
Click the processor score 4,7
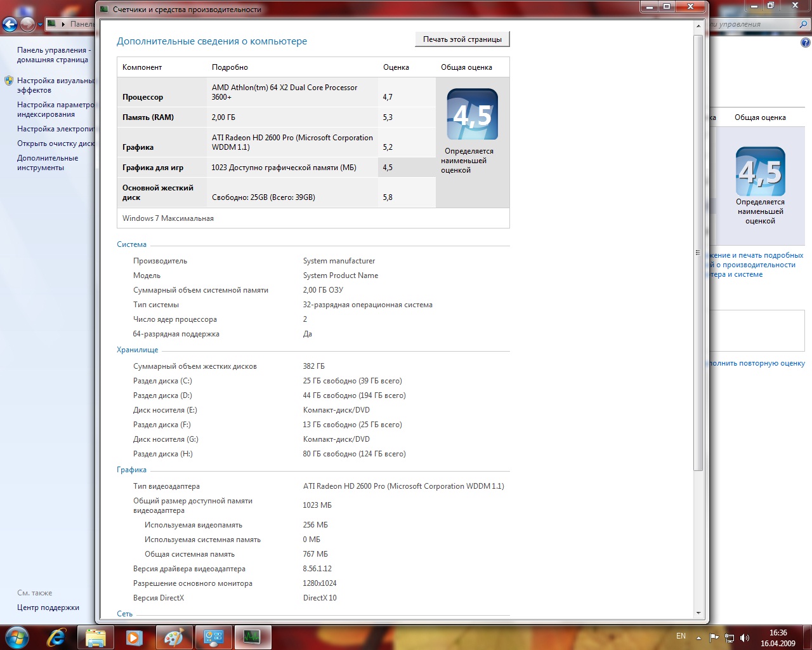pyautogui.click(x=388, y=97)
